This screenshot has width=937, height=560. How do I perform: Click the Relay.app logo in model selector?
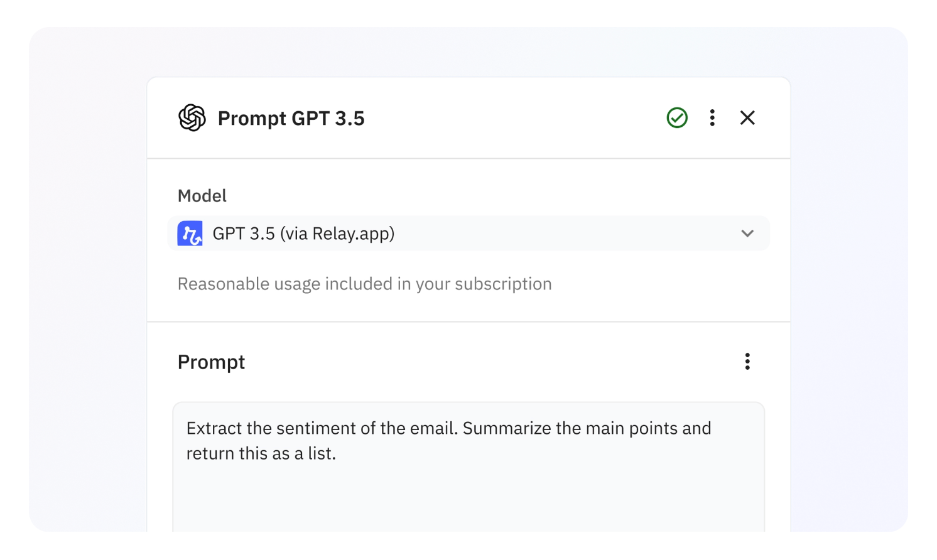tap(190, 234)
